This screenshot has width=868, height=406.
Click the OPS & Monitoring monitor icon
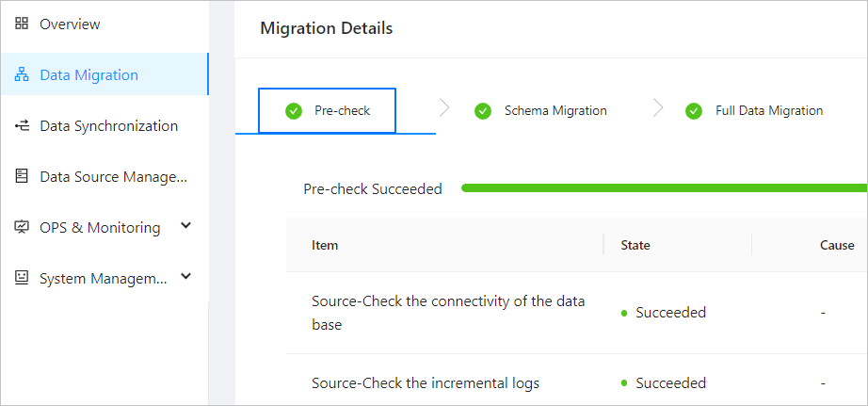[22, 227]
